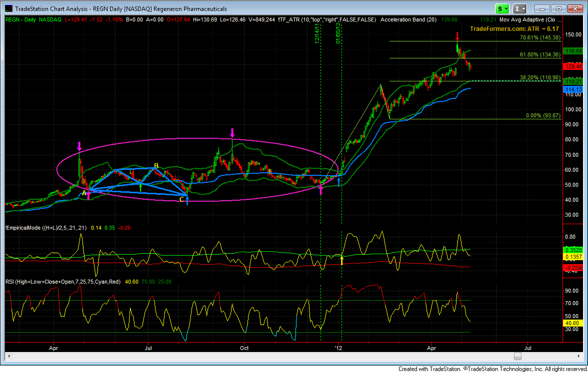This screenshot has width=588, height=372.
Task: Click the O=127.64 open price value
Action: coord(178,19)
